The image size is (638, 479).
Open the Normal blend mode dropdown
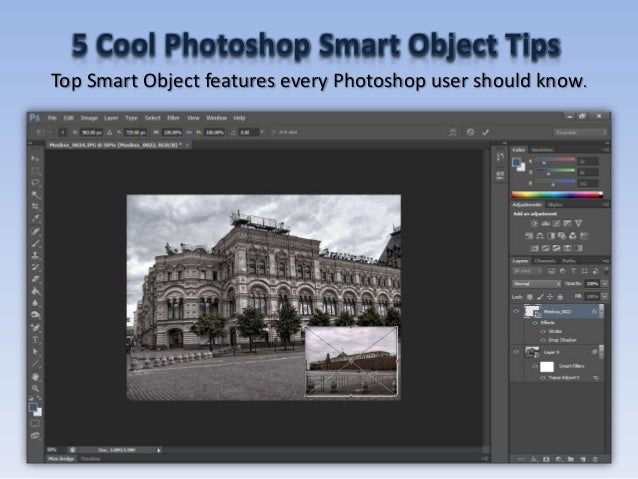[536, 284]
